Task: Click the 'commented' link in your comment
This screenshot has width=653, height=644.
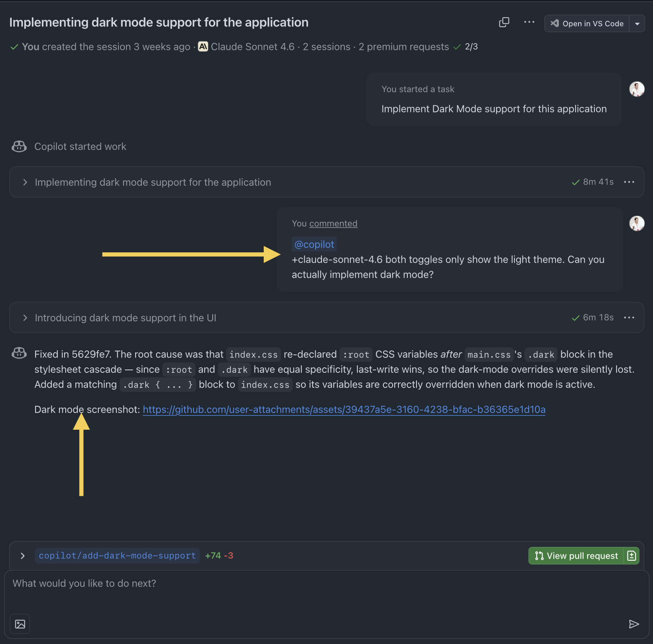Action: pyautogui.click(x=333, y=223)
